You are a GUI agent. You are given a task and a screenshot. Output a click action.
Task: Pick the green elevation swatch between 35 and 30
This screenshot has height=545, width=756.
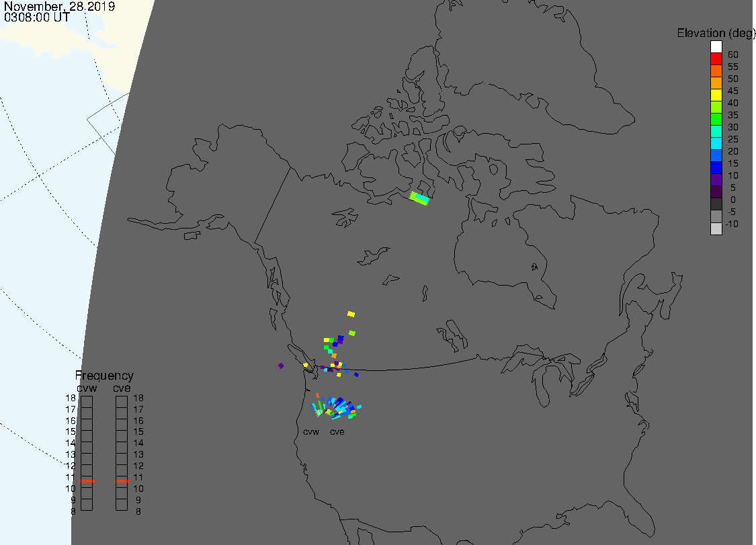pyautogui.click(x=716, y=119)
